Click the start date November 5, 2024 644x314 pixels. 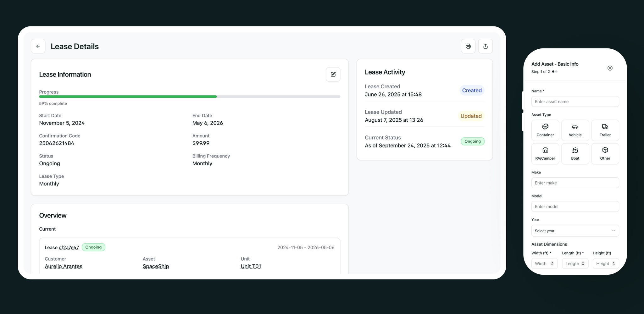pyautogui.click(x=62, y=123)
